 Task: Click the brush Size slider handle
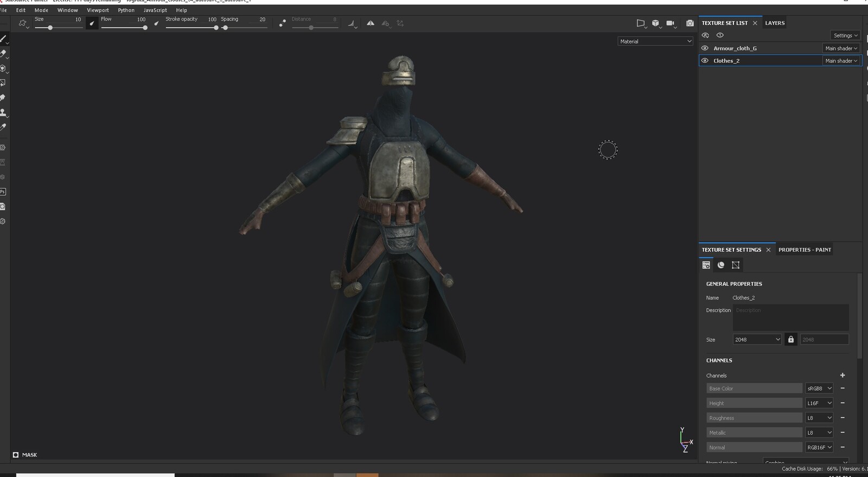click(x=50, y=28)
